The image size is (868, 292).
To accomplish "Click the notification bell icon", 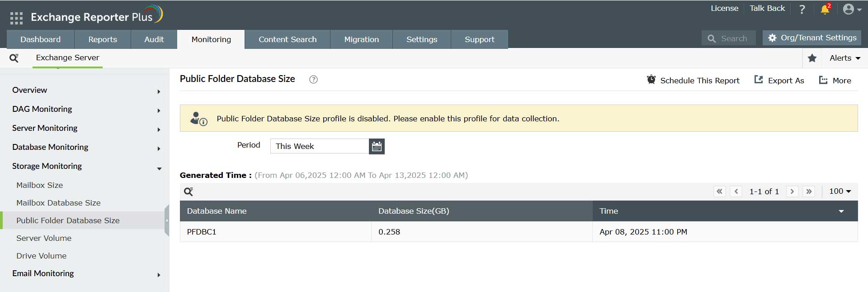I will pos(825,10).
